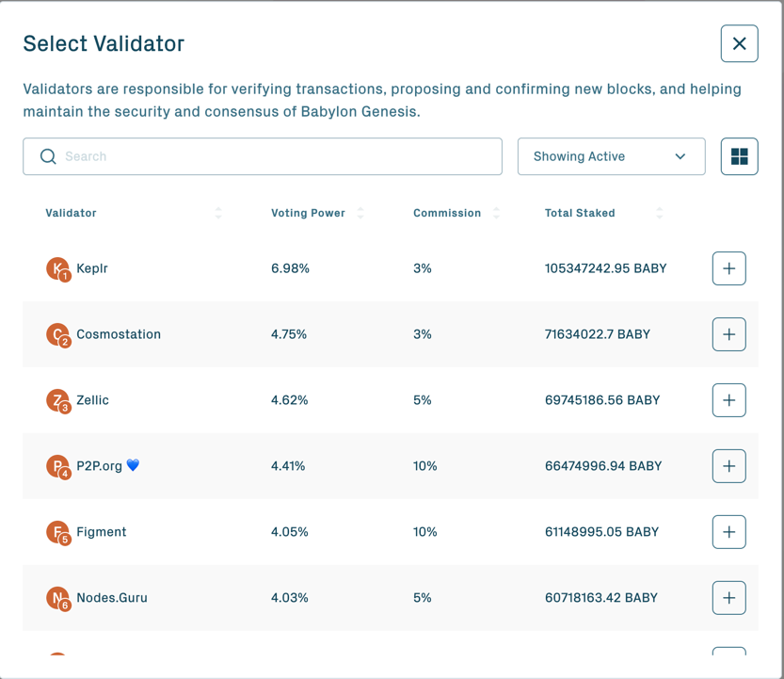
Task: Add Keplr validator with the plus button
Action: (x=728, y=268)
